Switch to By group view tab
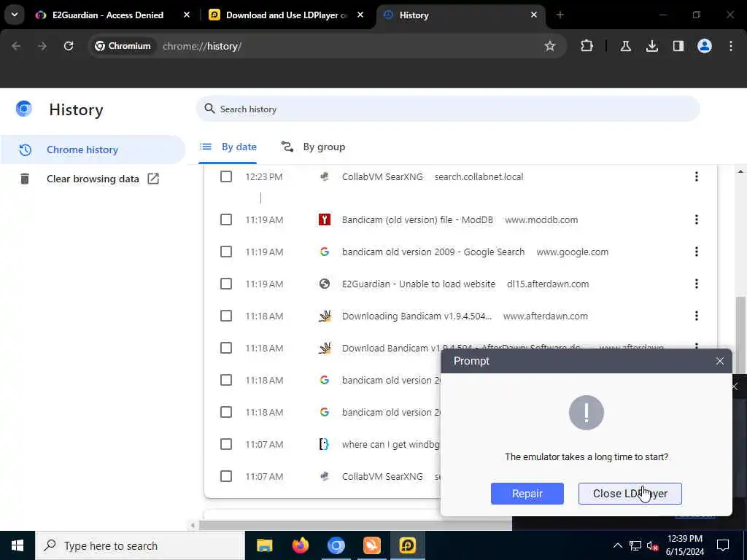The height and width of the screenshot is (560, 747). [x=313, y=147]
